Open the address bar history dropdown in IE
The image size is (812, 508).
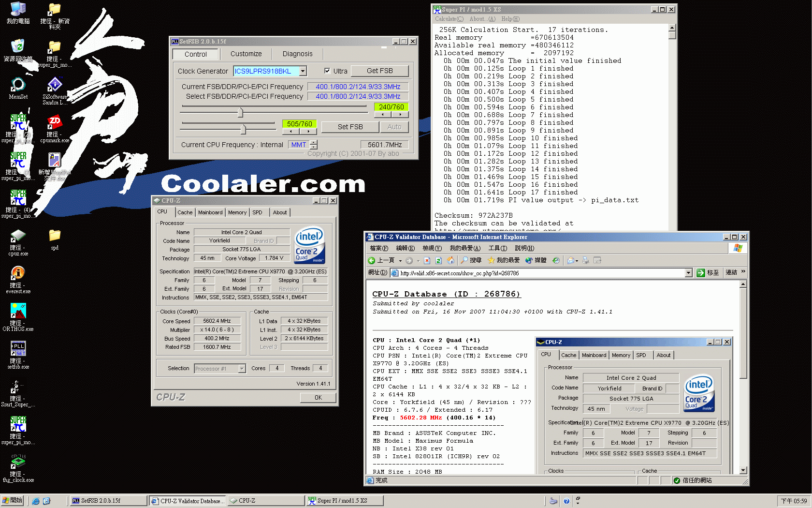pos(689,273)
